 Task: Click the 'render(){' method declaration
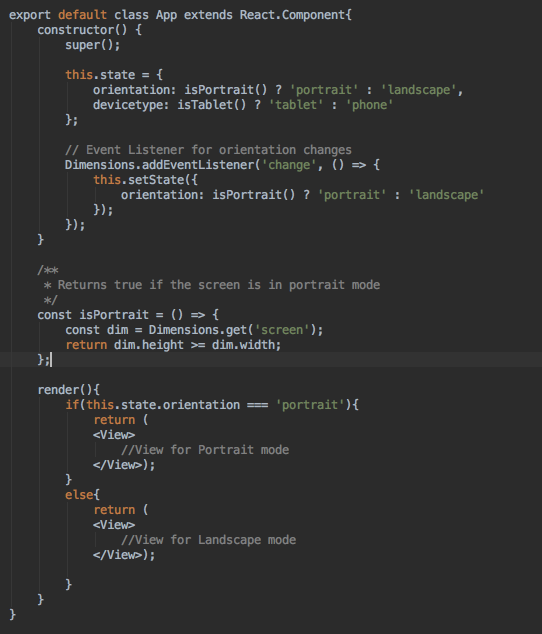tap(68, 390)
